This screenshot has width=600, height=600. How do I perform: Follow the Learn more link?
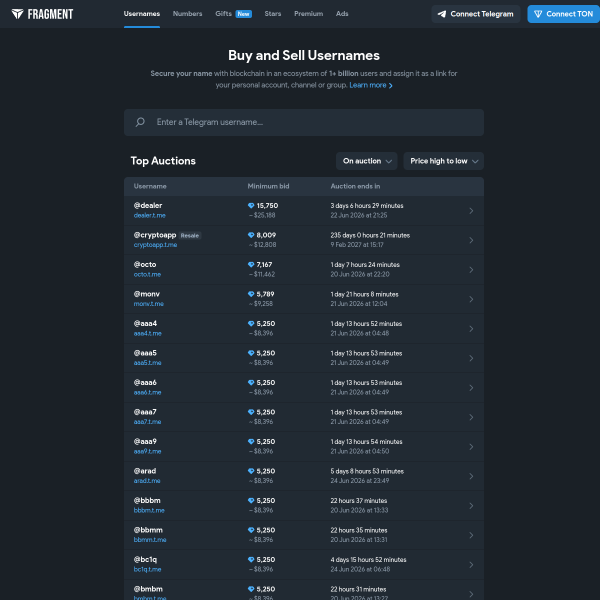click(371, 85)
